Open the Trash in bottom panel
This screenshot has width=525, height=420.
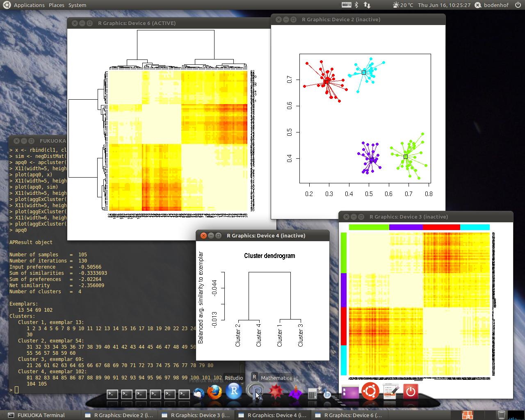coord(501,415)
